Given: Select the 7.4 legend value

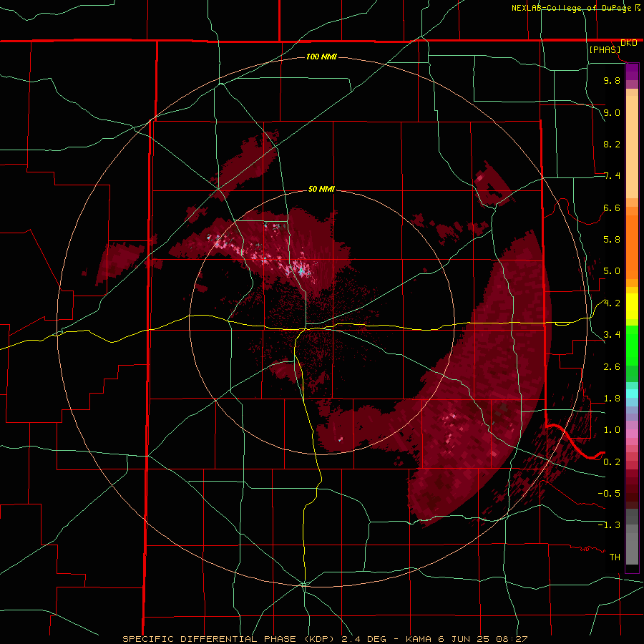Looking at the screenshot, I should [612, 176].
